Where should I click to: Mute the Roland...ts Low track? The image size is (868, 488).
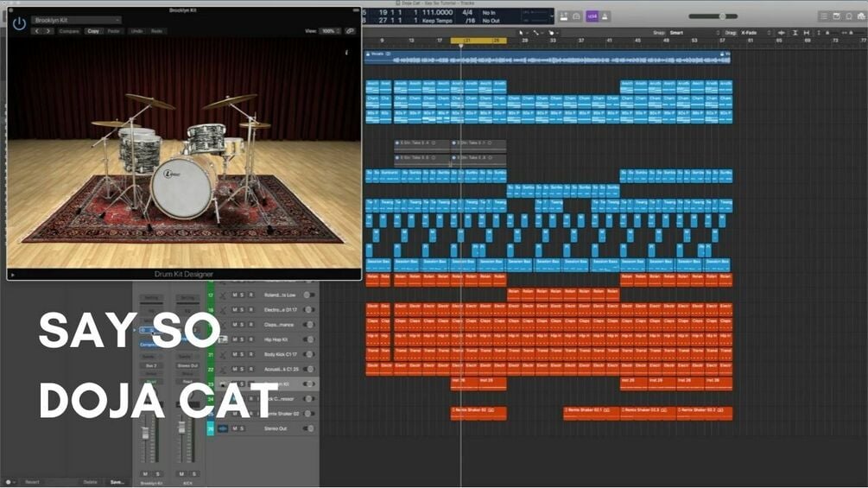click(x=235, y=295)
